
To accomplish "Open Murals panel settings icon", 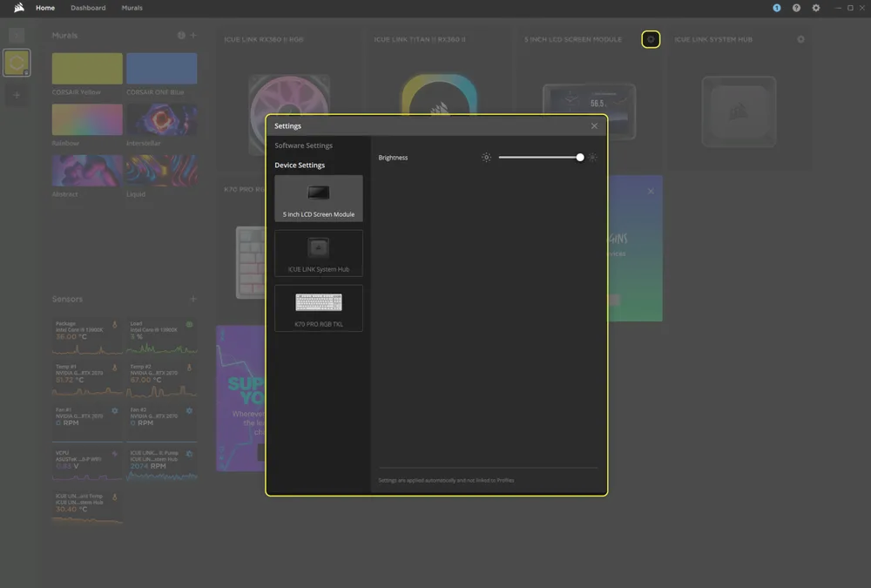I will 181,35.
